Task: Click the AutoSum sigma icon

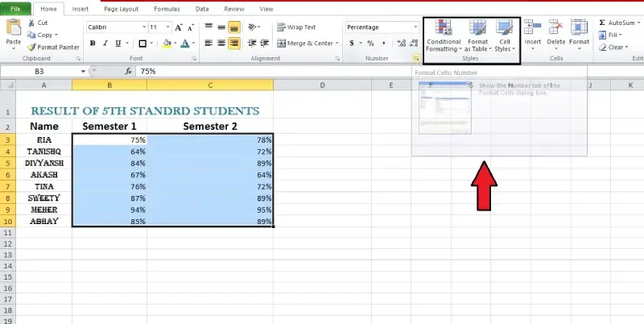Action: 602,23
